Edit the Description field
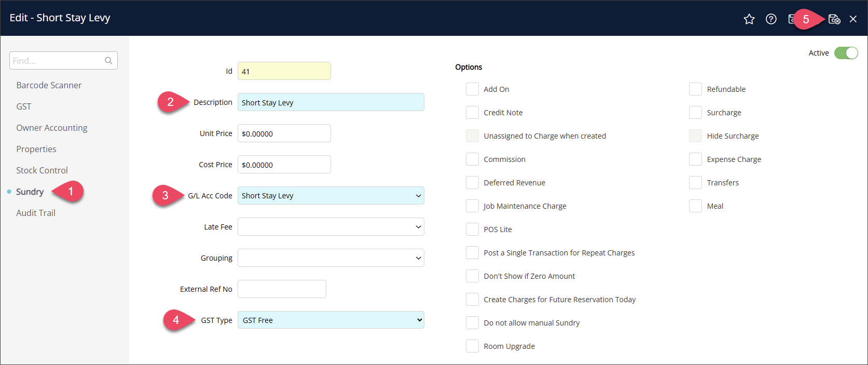The image size is (868, 365). click(331, 102)
